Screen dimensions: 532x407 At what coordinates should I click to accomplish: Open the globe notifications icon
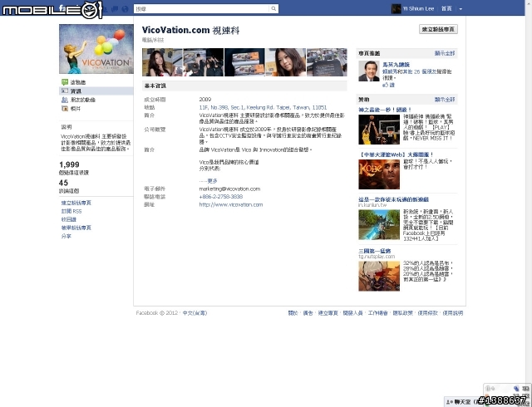[126, 9]
